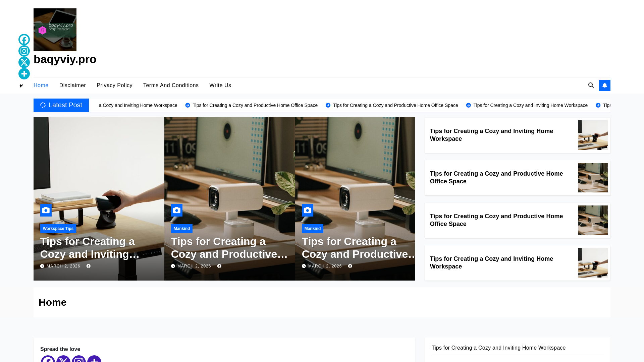Click the clock icon on the Workspace Tips slide
This screenshot has width=644, height=362.
42,266
